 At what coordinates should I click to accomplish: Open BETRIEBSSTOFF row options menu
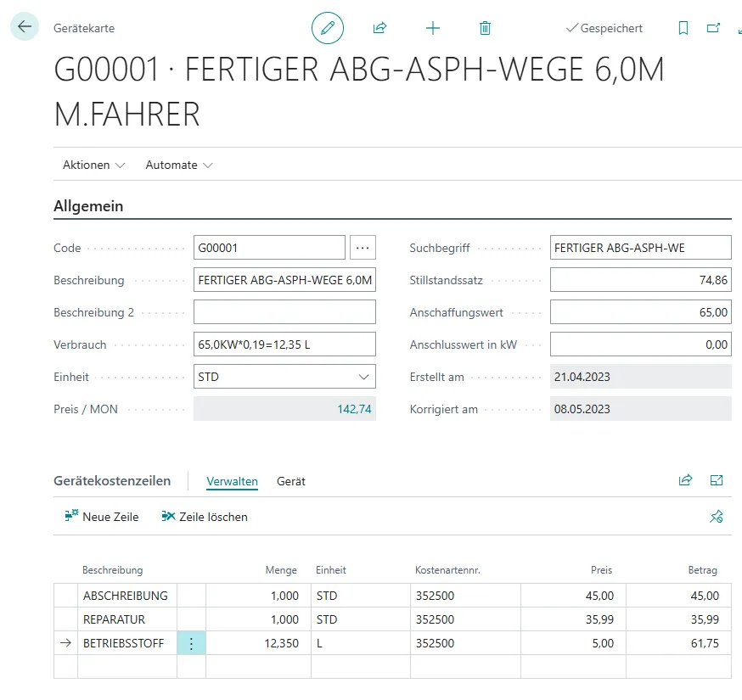[x=191, y=643]
